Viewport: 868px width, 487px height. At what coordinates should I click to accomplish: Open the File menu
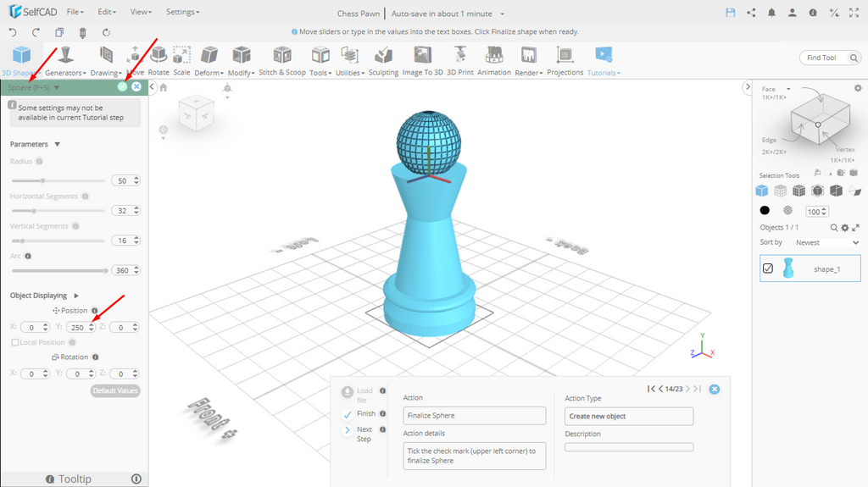tap(75, 13)
